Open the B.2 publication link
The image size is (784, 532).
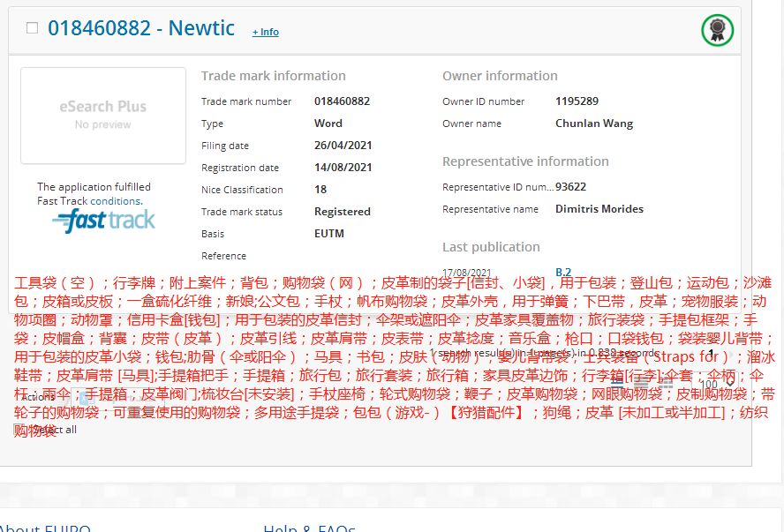562,272
